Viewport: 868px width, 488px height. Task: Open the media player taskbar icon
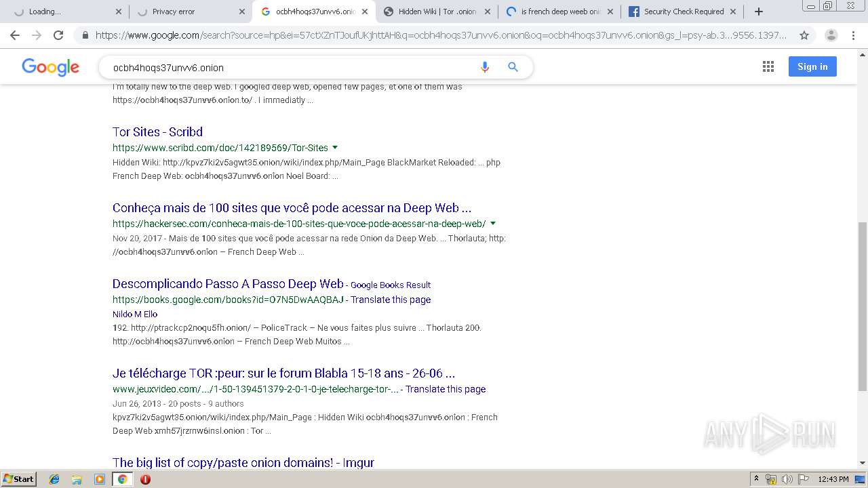click(100, 479)
